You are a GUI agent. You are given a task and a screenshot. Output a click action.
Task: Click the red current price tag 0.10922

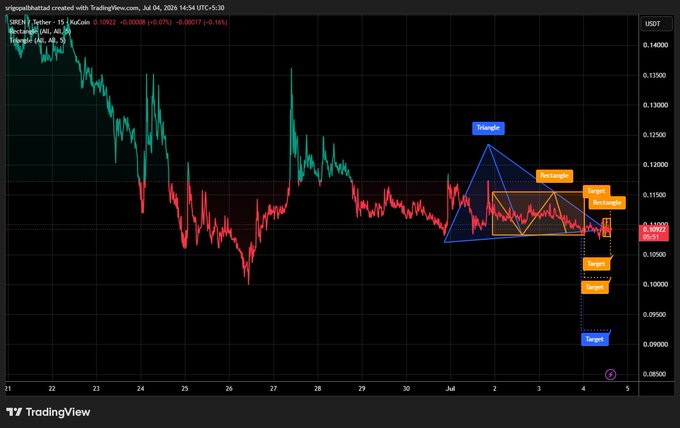[654, 233]
